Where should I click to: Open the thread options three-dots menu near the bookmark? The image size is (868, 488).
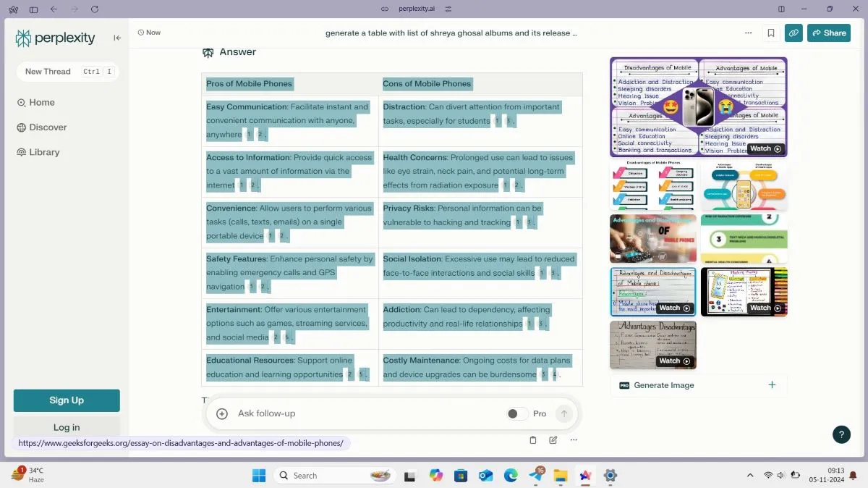tap(748, 33)
